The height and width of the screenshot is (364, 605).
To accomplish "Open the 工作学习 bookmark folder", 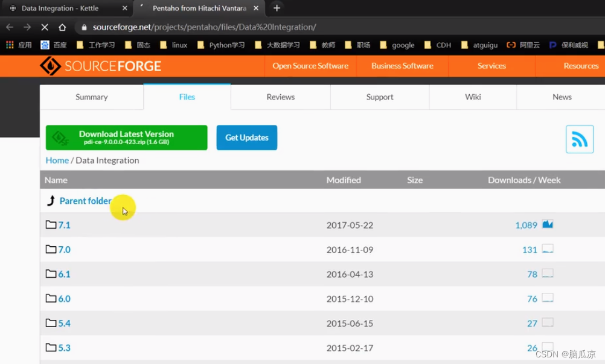I will [x=95, y=45].
